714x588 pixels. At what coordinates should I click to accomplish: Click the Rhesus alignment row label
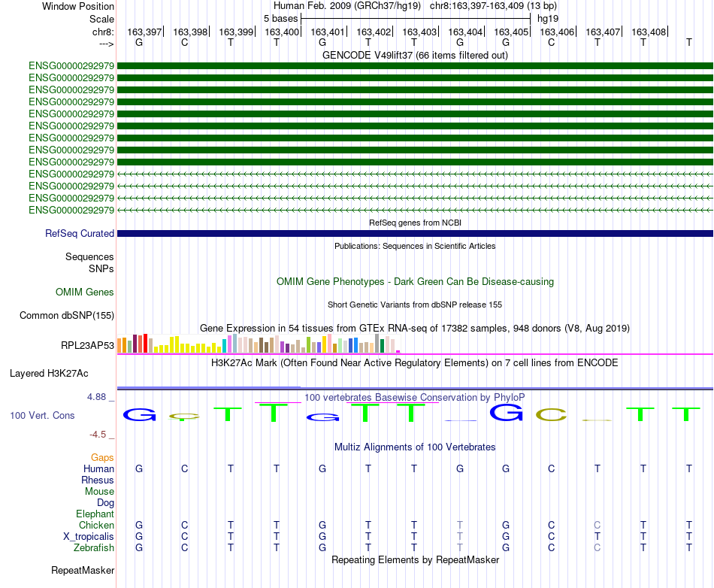(x=98, y=480)
